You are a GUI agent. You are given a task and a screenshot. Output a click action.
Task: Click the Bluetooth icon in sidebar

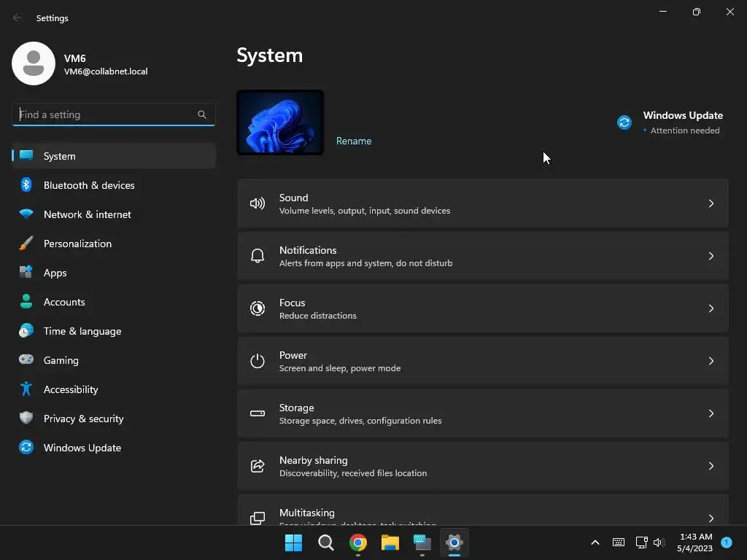[26, 184]
